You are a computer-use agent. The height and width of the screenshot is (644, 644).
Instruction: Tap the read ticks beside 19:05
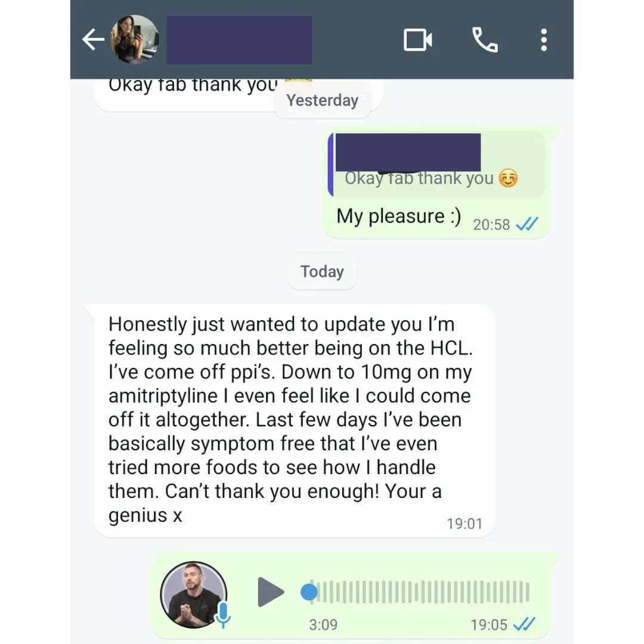point(525,624)
